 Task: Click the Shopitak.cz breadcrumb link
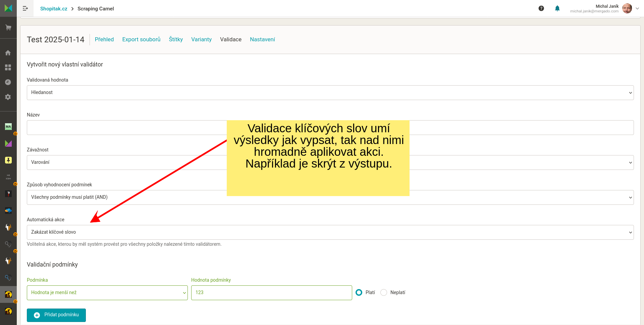(x=54, y=9)
